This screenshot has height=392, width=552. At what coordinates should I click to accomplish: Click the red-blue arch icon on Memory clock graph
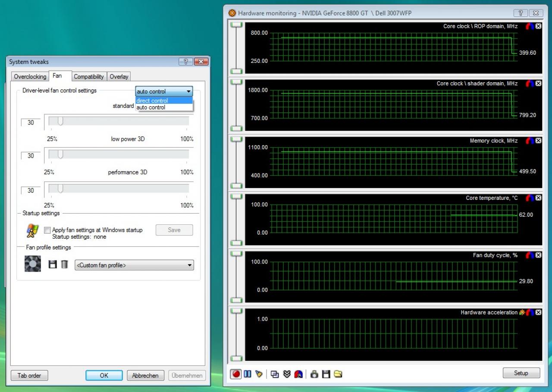pos(530,141)
